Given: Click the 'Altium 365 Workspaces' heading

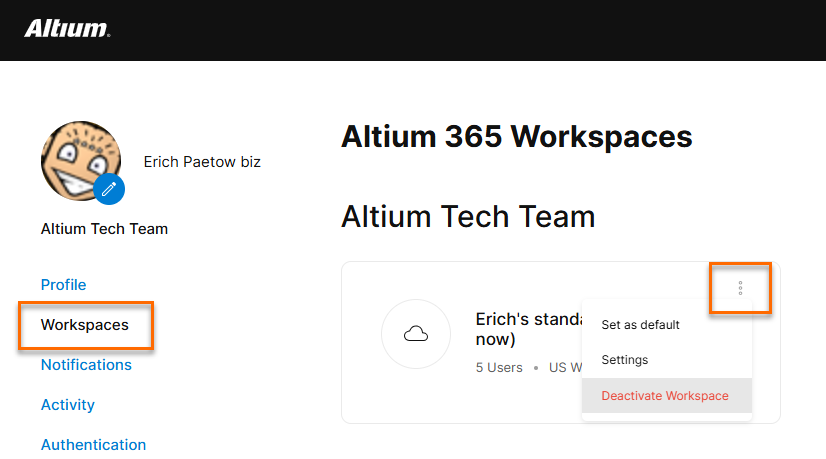Looking at the screenshot, I should pyautogui.click(x=516, y=136).
